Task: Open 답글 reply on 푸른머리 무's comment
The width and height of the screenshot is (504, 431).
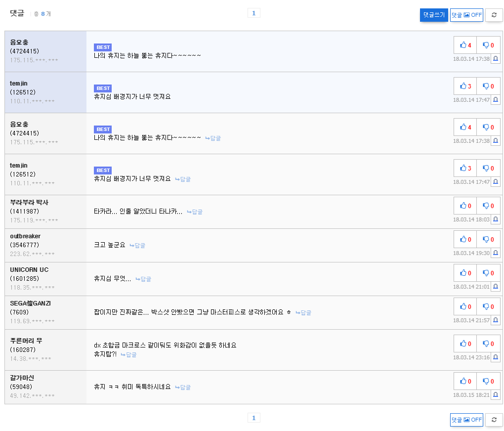Action: [128, 354]
